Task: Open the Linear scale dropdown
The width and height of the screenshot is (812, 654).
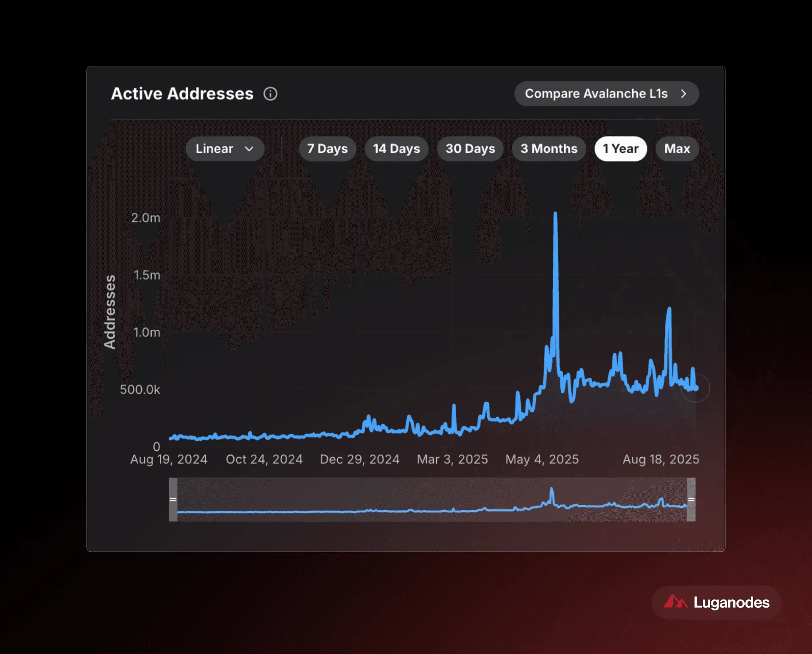Action: point(225,149)
